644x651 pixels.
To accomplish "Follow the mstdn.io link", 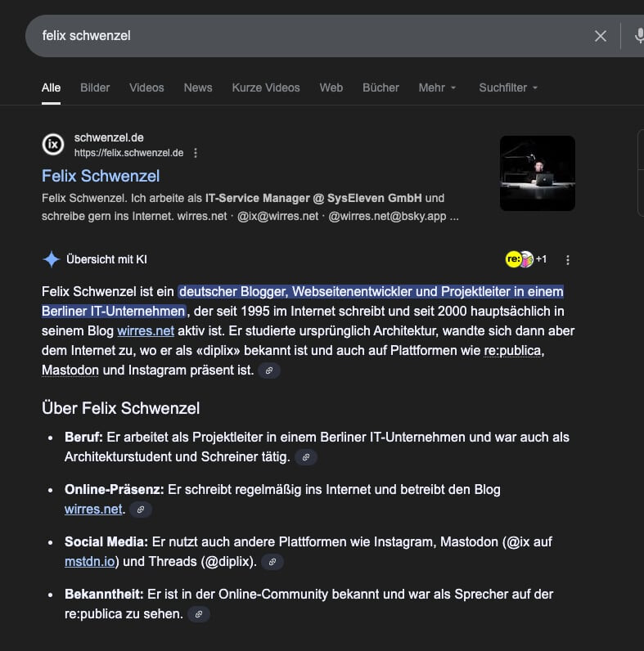I will click(x=90, y=562).
